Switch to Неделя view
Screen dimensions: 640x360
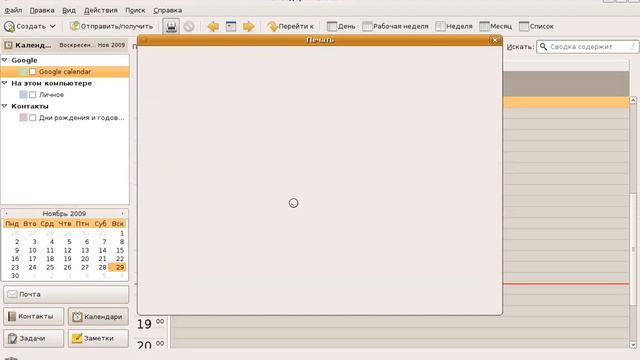coord(454,26)
